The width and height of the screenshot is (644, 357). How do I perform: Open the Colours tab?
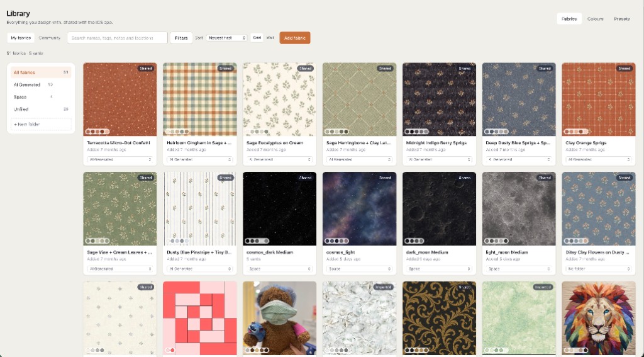click(x=595, y=19)
